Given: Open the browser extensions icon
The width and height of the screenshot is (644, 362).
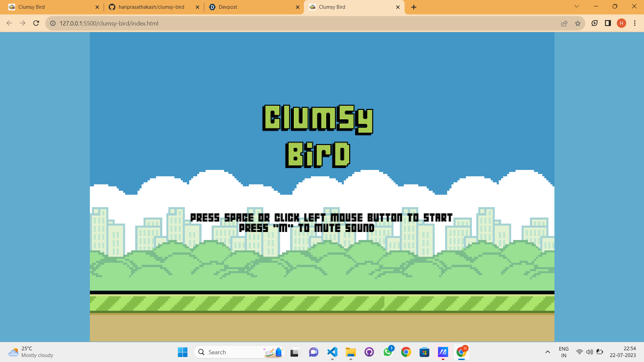Looking at the screenshot, I should (594, 23).
